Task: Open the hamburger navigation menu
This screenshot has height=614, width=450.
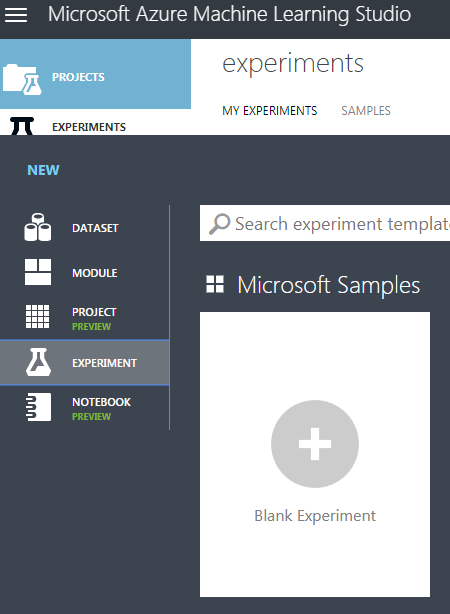Action: tap(16, 15)
